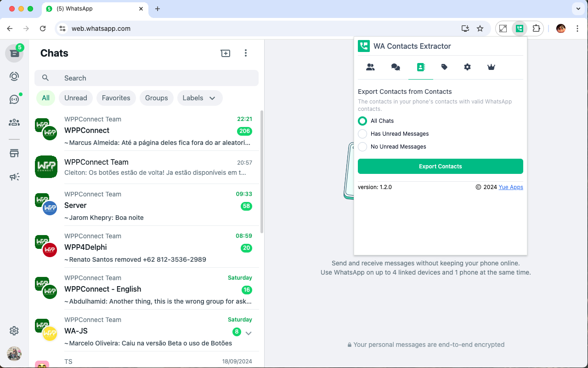
Task: Start a new chat with plus icon
Action: (x=226, y=53)
